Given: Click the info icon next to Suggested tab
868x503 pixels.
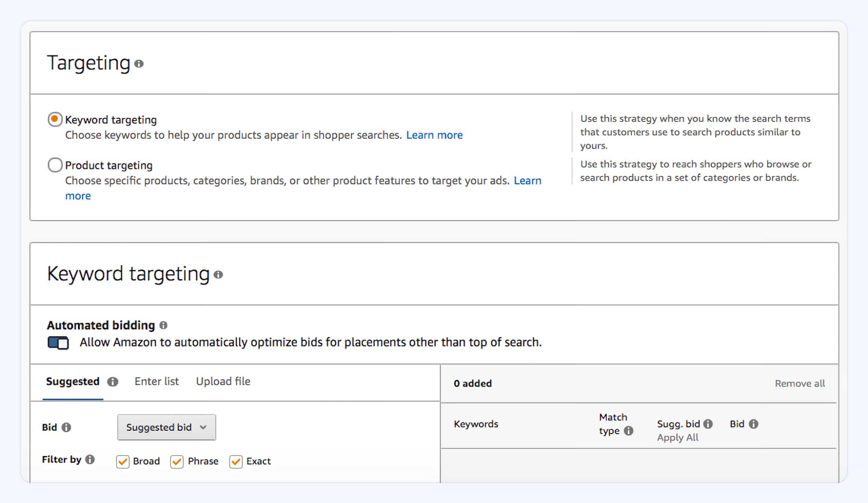Looking at the screenshot, I should coord(112,382).
